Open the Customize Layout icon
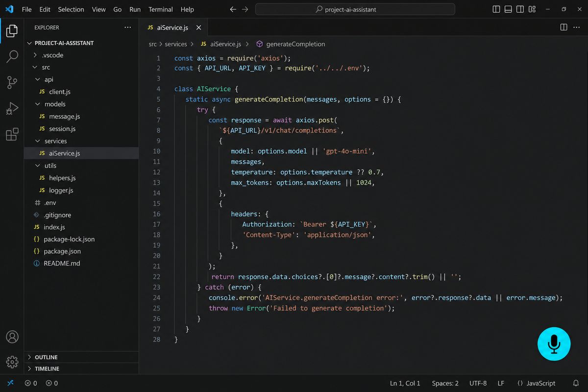588x392 pixels. point(532,9)
